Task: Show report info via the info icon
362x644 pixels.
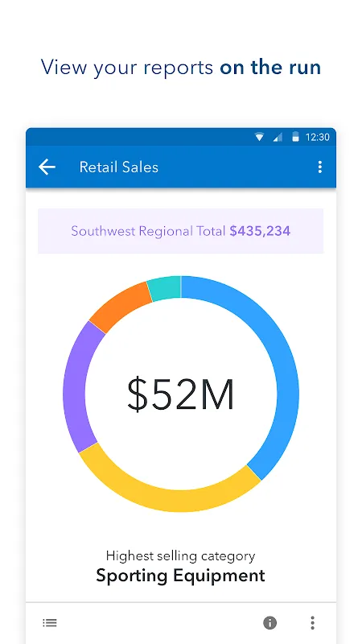Action: [x=269, y=623]
